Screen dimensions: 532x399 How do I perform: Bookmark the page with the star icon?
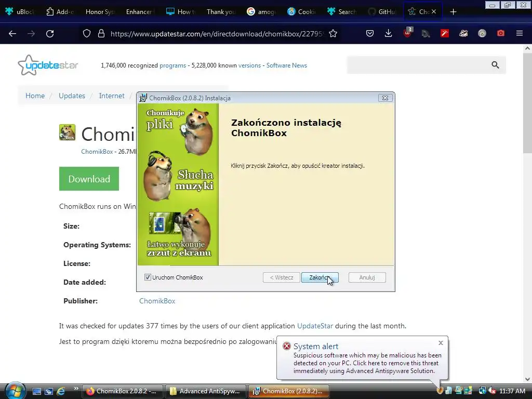pos(333,34)
